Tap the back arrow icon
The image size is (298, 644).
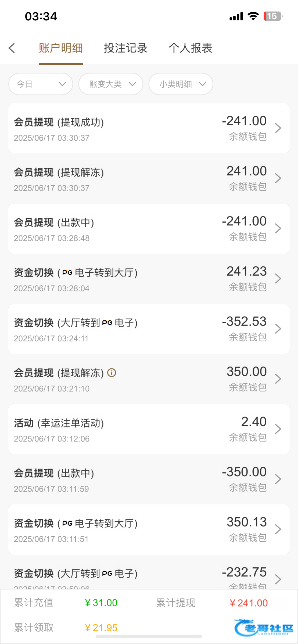click(12, 48)
